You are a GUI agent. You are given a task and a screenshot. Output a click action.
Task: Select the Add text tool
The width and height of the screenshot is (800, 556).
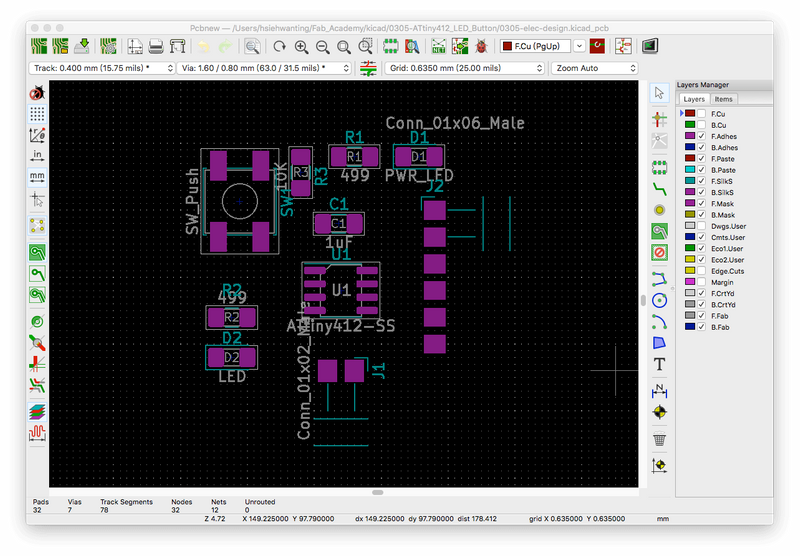coord(659,364)
